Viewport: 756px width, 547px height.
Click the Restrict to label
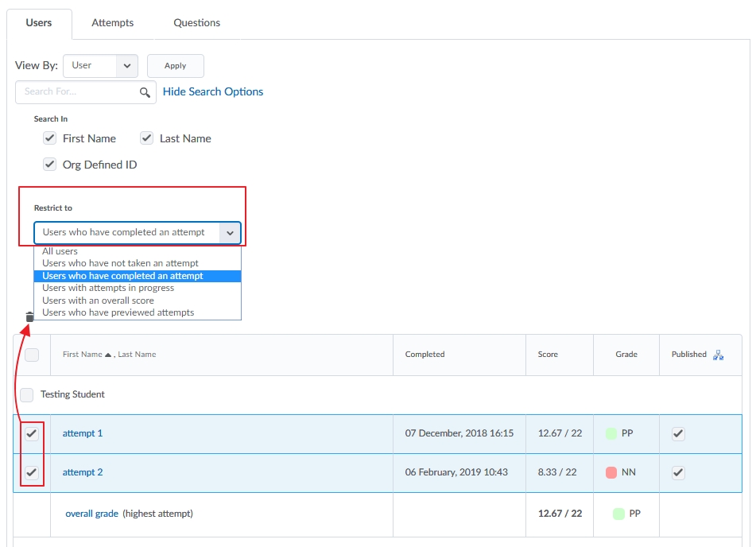pos(53,208)
